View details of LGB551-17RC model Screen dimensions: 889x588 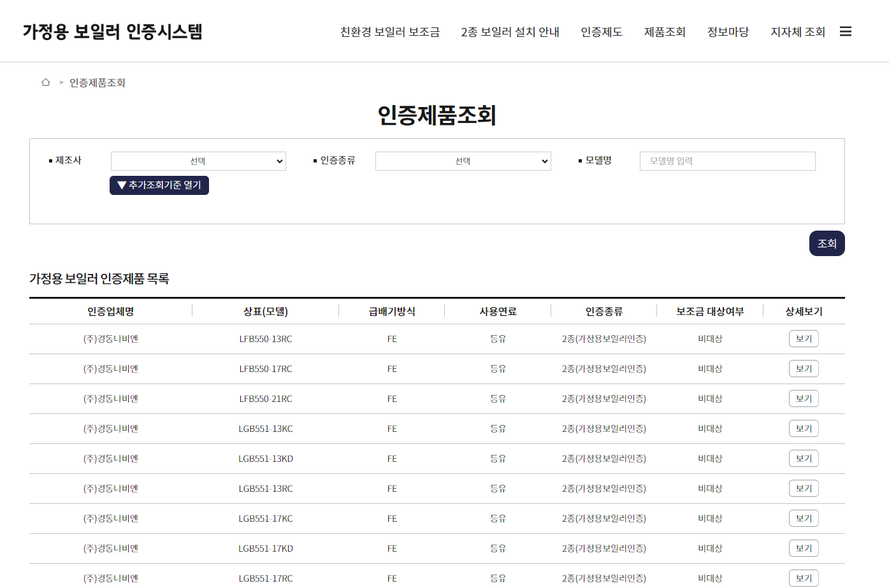point(804,578)
